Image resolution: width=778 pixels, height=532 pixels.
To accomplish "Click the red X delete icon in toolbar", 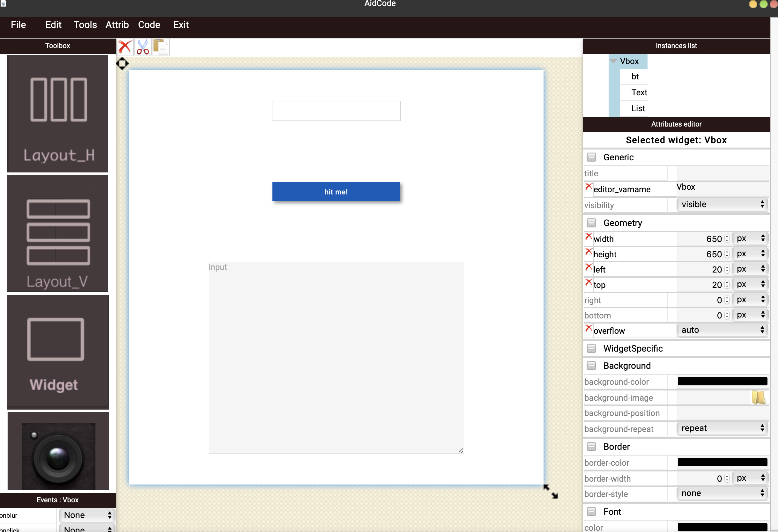I will [124, 47].
